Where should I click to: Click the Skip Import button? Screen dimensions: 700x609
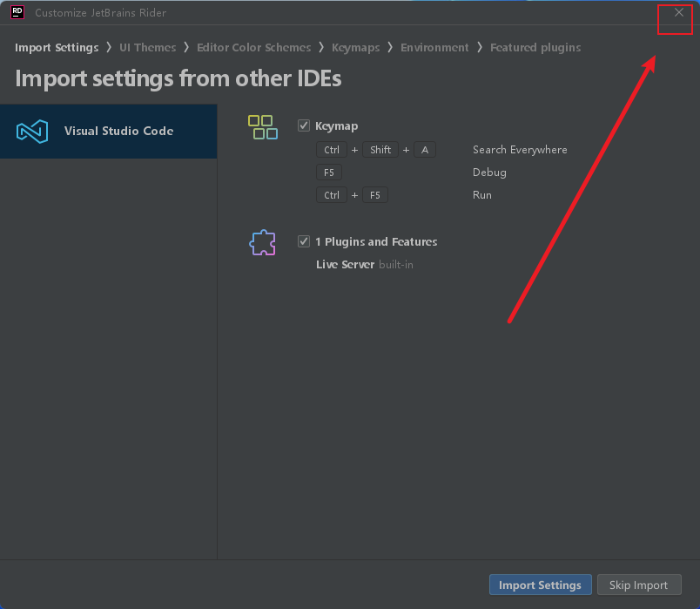pos(639,585)
